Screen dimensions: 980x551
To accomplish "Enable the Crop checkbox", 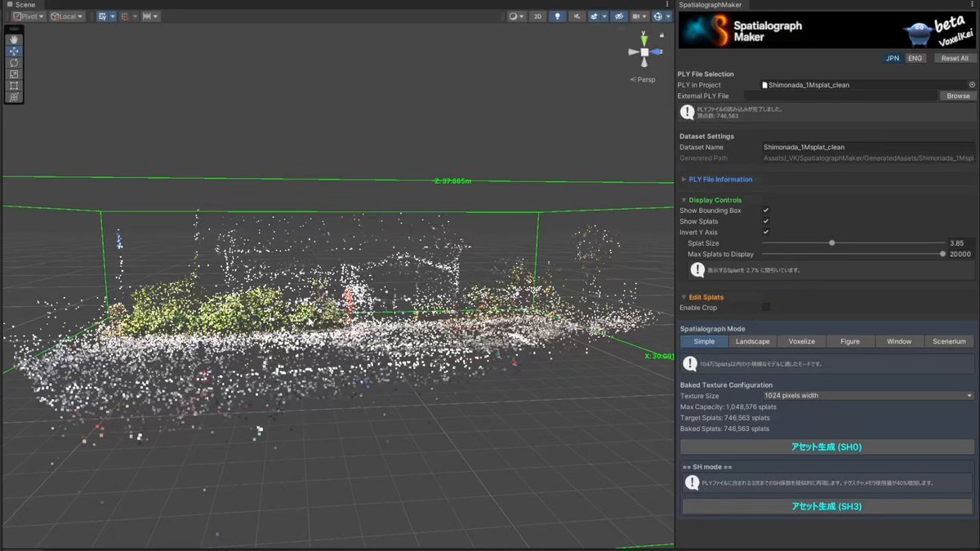I will coord(766,307).
